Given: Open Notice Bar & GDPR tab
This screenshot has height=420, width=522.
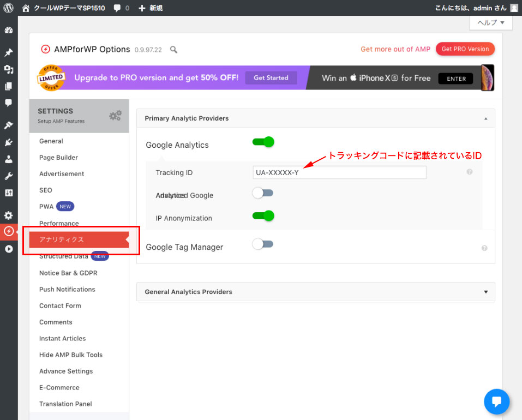Looking at the screenshot, I should (68, 273).
